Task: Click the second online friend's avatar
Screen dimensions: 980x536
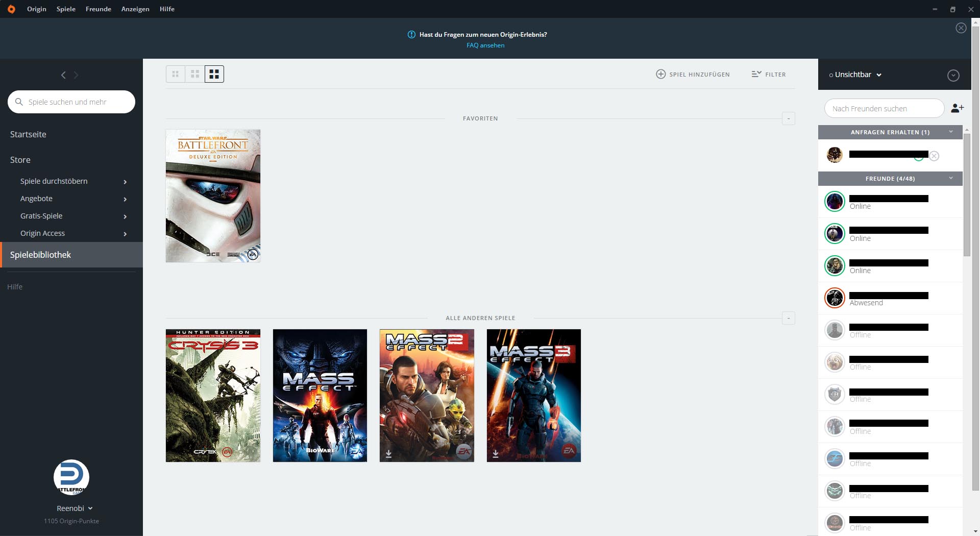Action: [x=835, y=234]
